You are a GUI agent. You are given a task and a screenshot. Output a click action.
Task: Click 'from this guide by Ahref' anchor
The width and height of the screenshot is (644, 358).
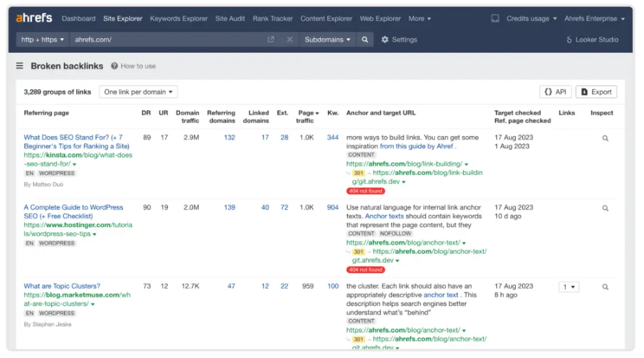point(416,146)
